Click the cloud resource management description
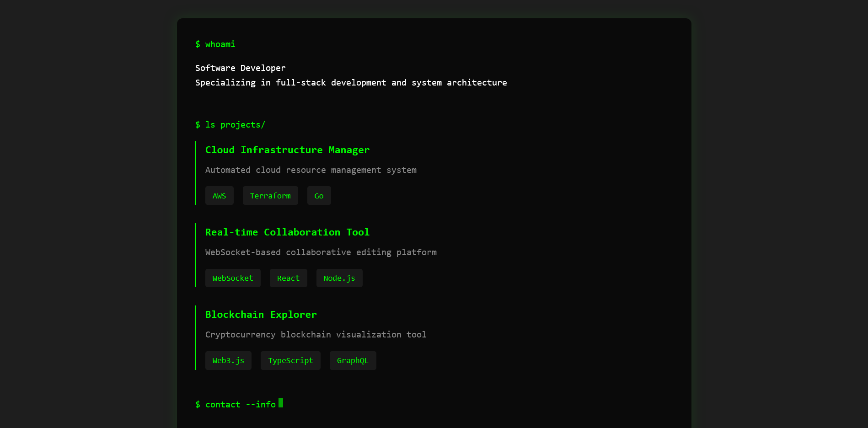Image resolution: width=868 pixels, height=428 pixels. (x=311, y=170)
